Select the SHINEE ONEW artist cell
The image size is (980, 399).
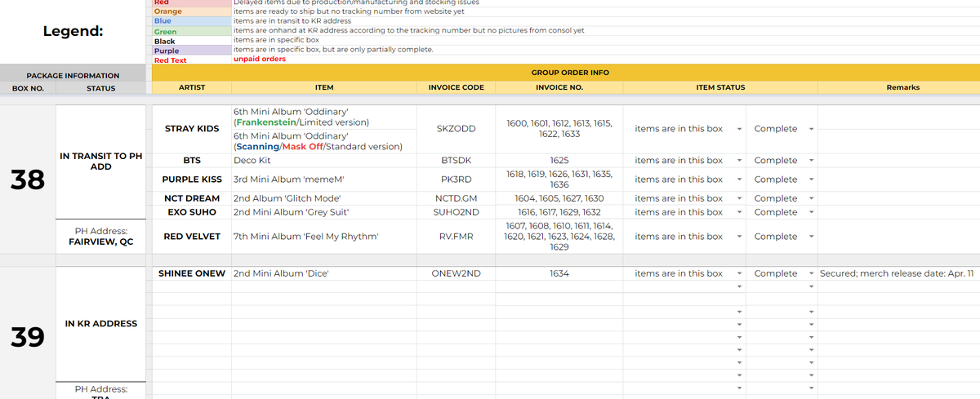pos(191,274)
